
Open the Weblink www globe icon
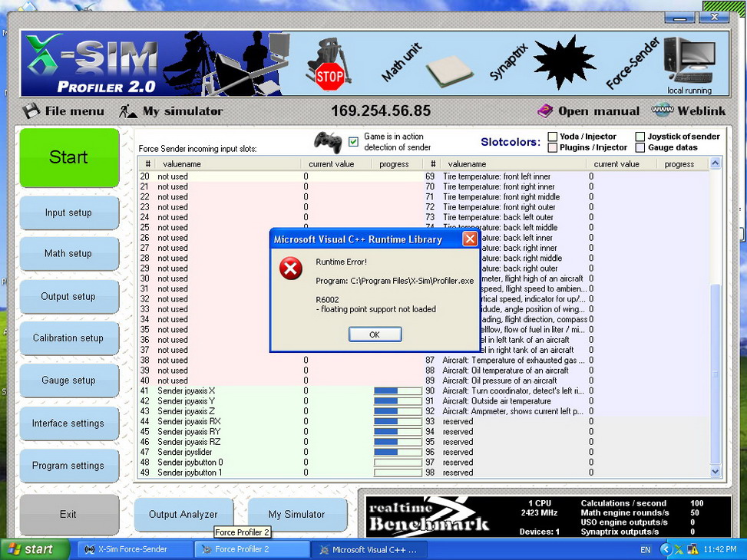tap(663, 110)
